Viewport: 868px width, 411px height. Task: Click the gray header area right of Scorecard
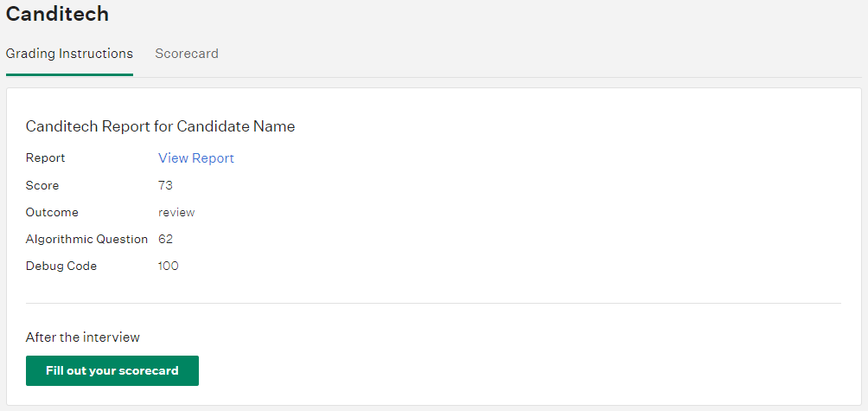click(543, 54)
